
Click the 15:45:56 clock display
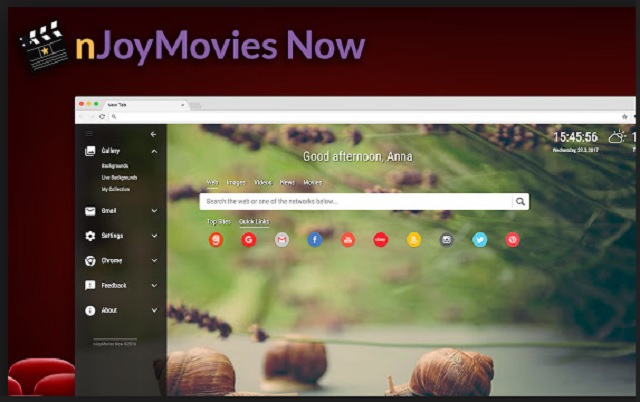(x=576, y=137)
